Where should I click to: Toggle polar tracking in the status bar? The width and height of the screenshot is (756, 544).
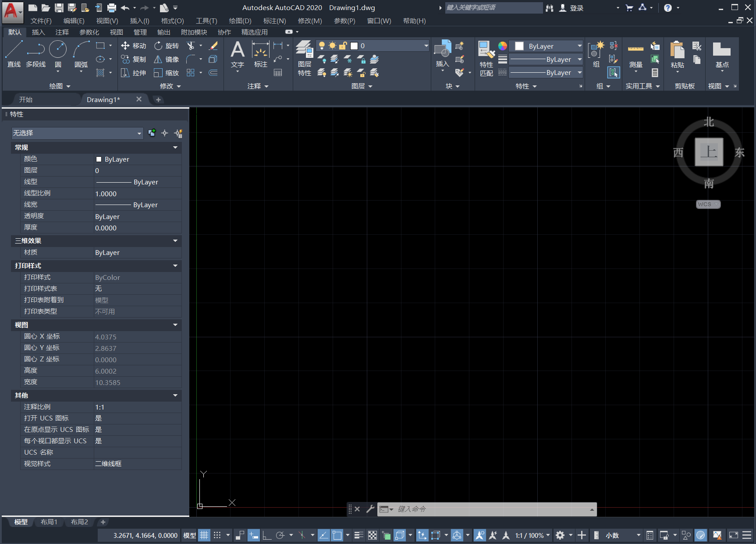click(x=280, y=535)
